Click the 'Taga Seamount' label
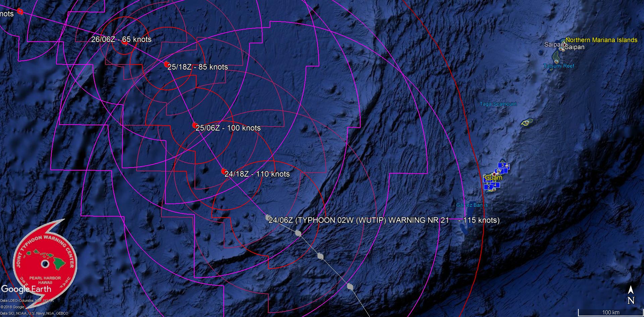The height and width of the screenshot is (317, 644). coord(498,104)
